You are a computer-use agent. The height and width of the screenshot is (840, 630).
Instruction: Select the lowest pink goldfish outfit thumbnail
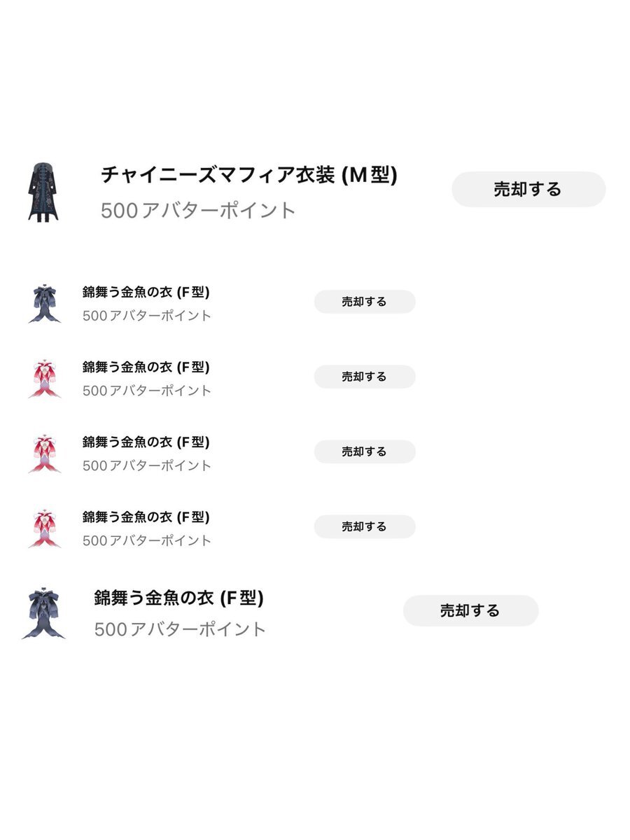click(45, 528)
